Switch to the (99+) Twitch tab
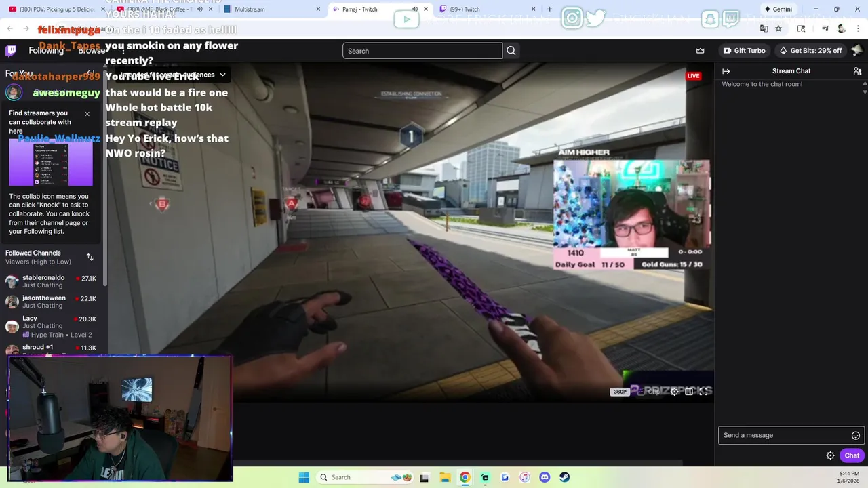 (488, 9)
